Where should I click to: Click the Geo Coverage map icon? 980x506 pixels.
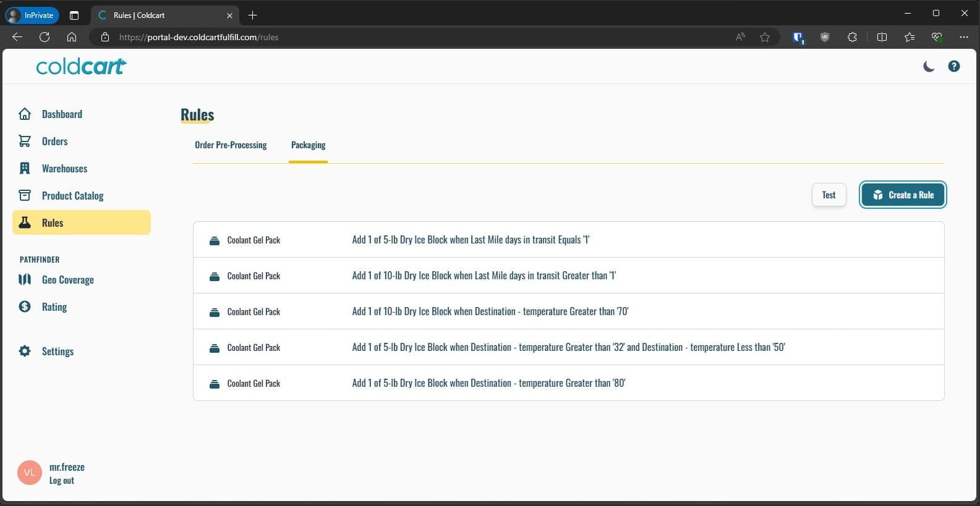25,279
